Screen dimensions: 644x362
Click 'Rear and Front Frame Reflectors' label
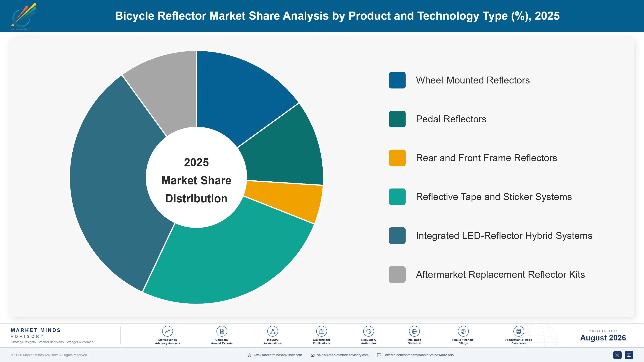486,158
